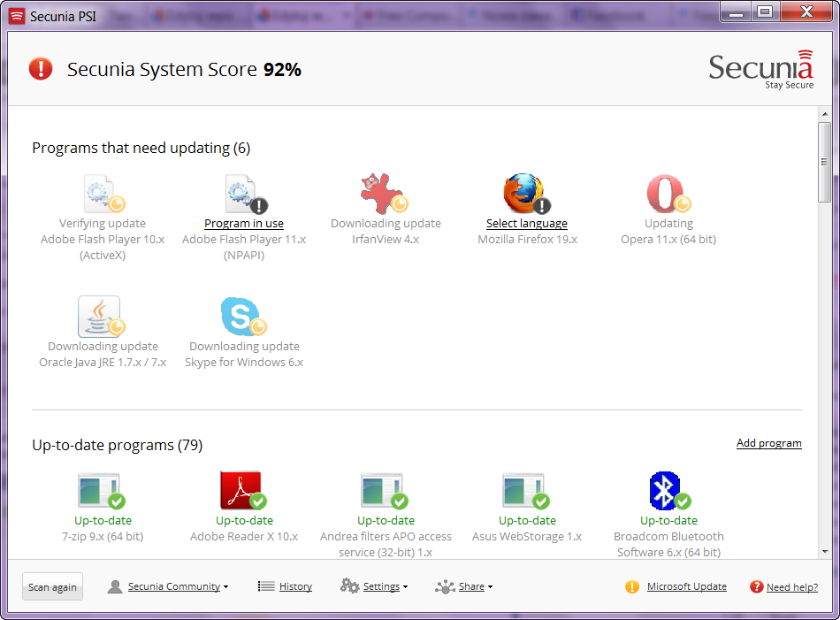840x620 pixels.
Task: Click the Share network icon
Action: [445, 586]
